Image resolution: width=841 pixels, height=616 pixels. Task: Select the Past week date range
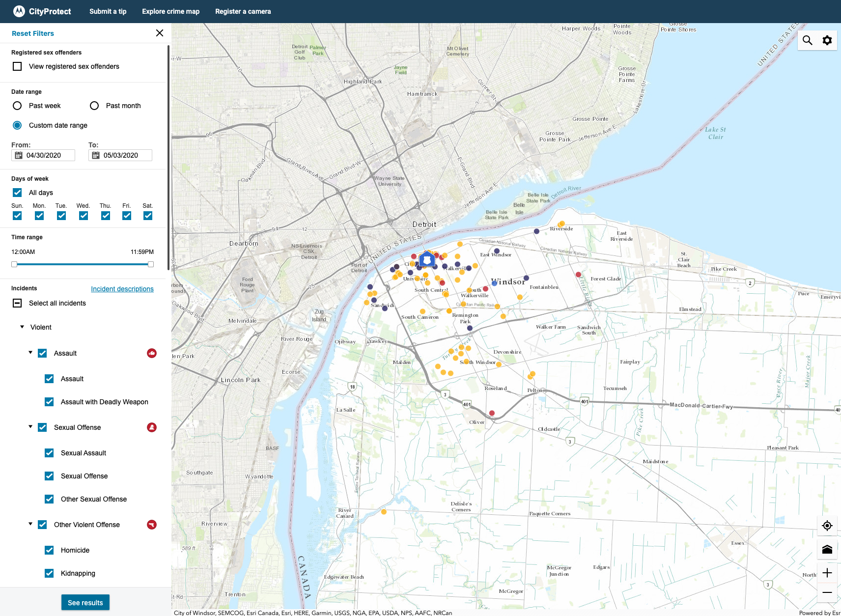pyautogui.click(x=17, y=105)
